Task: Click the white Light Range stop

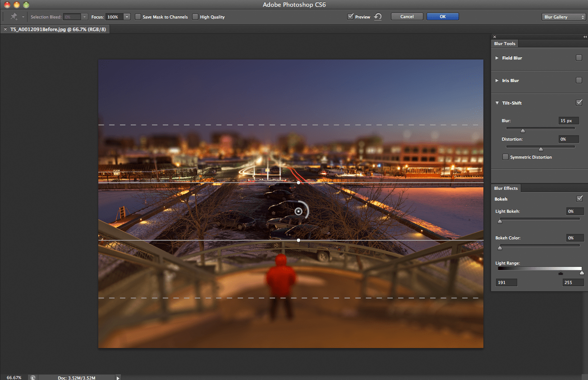Action: [x=581, y=273]
